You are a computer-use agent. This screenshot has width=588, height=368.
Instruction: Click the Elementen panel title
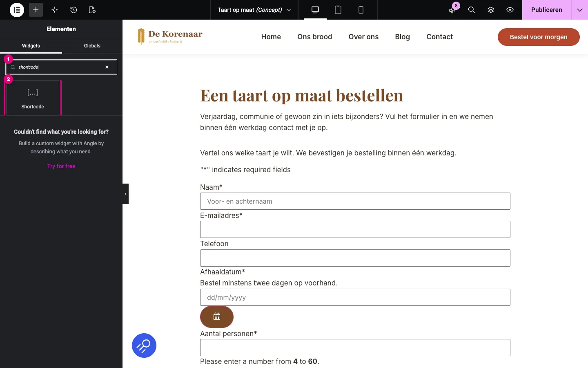[x=61, y=29]
